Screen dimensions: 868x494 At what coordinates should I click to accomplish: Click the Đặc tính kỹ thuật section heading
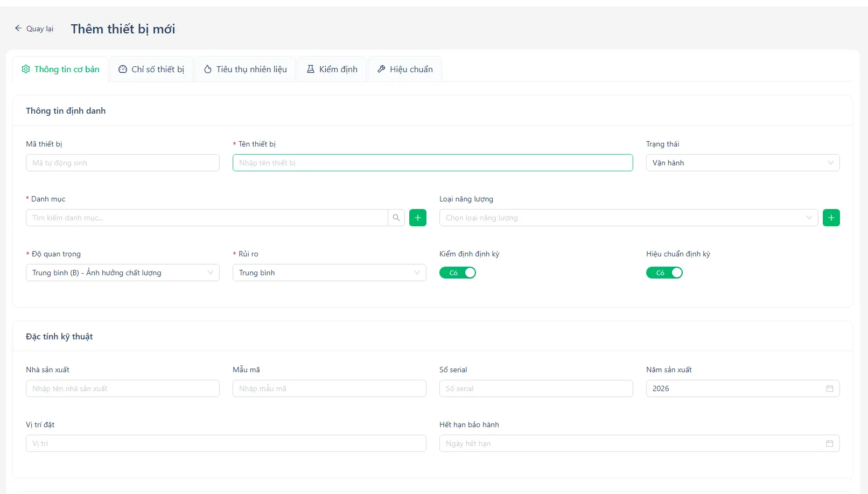(59, 336)
